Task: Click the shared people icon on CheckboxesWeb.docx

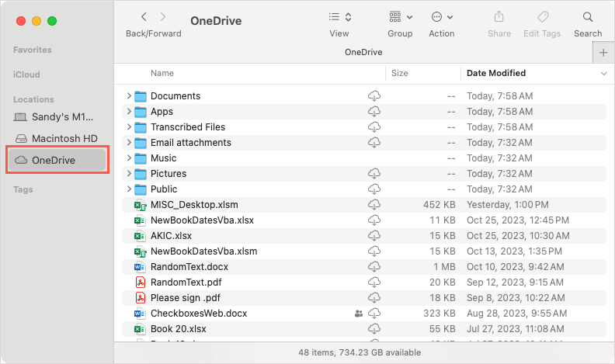Action: point(359,314)
